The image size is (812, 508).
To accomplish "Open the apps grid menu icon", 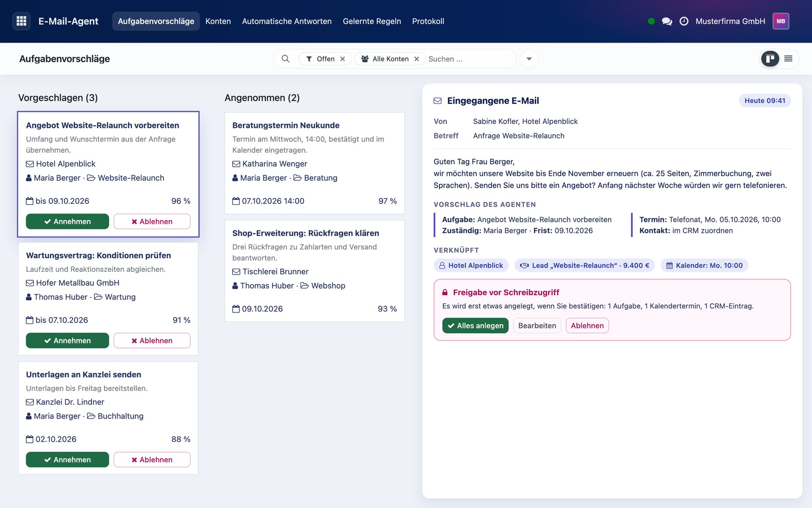I will [x=22, y=21].
